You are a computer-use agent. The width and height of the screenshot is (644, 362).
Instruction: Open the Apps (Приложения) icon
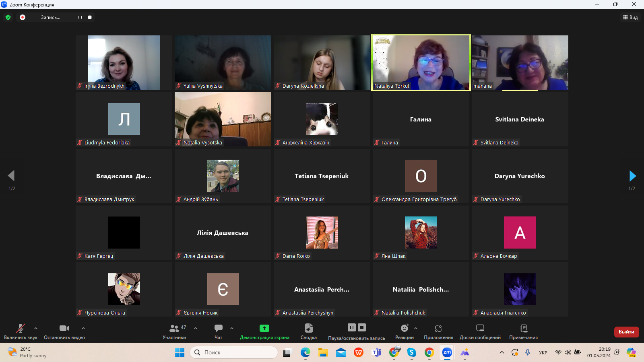[x=438, y=328]
